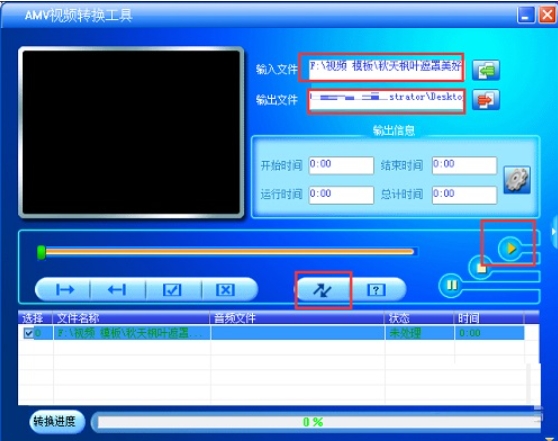The height and width of the screenshot is (441, 558).
Task: Click the output folder browse icon
Action: click(486, 100)
